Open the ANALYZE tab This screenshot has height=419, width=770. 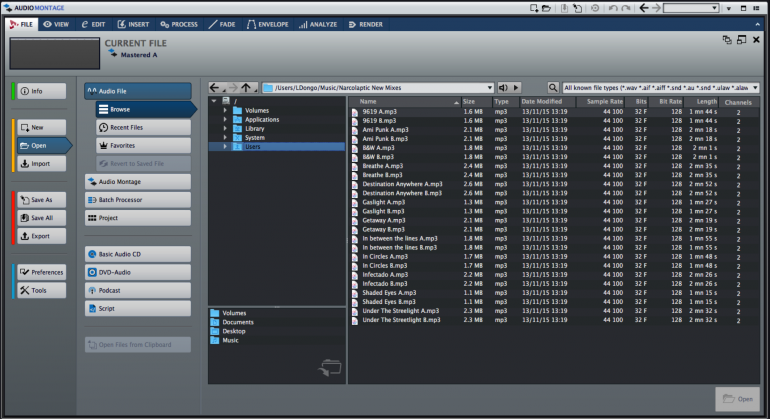coord(318,24)
